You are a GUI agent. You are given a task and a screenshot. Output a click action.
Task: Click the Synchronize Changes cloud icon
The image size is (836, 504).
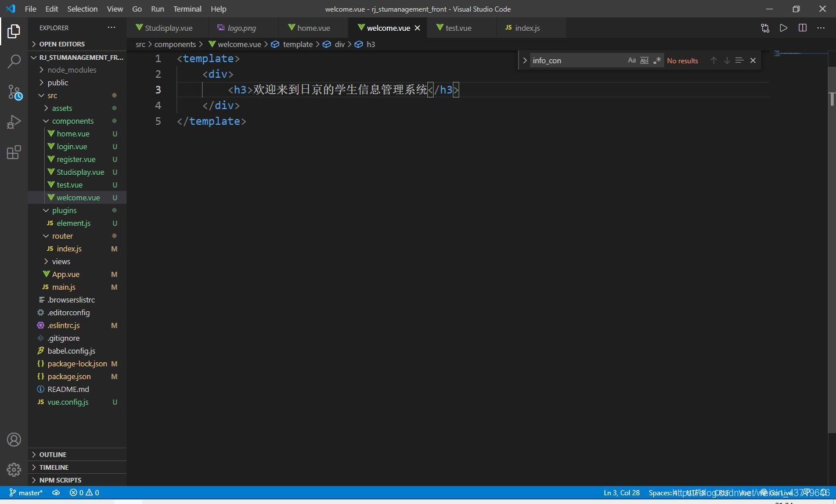56,492
